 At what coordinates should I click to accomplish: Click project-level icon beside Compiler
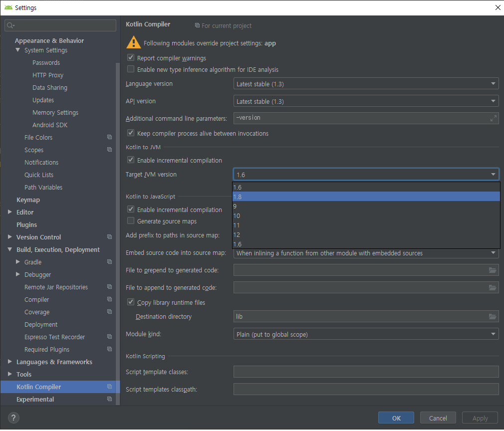110,299
